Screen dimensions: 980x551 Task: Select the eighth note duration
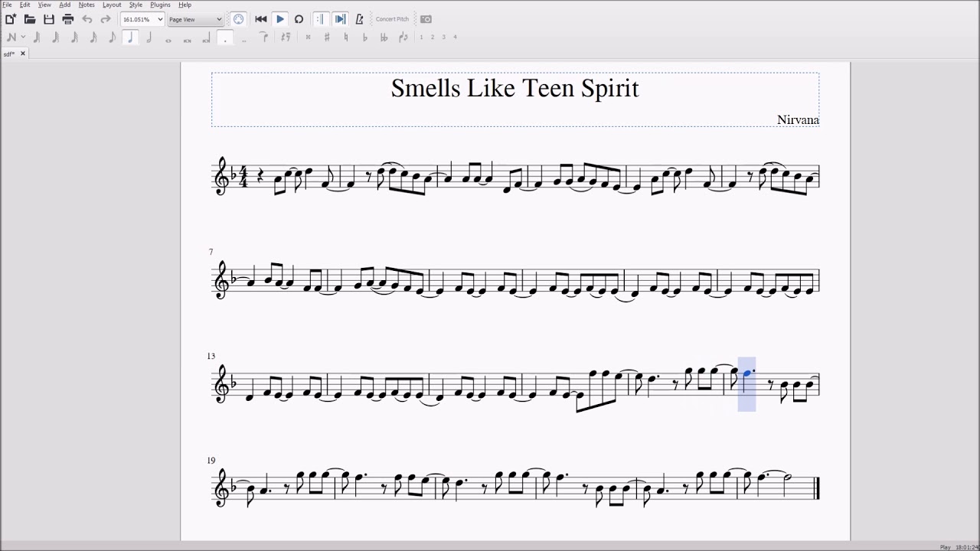click(112, 37)
